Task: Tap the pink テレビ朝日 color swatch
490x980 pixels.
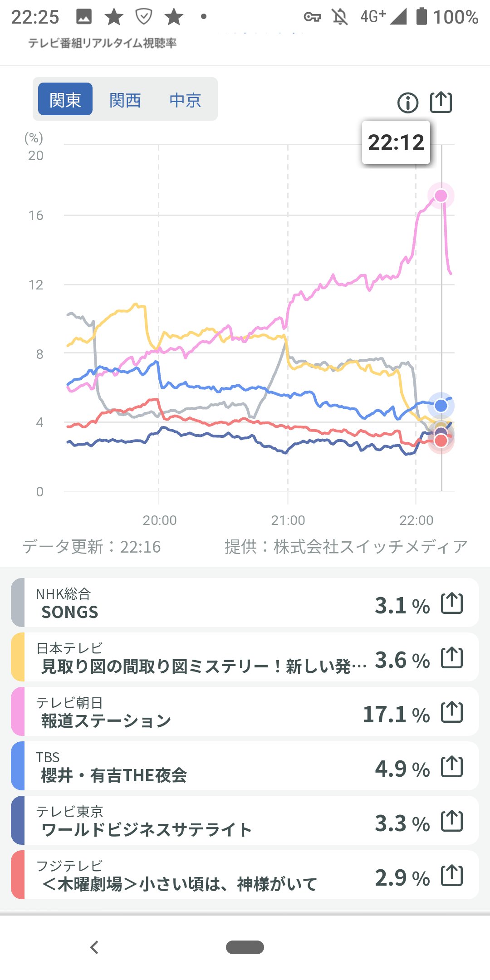Action: [x=18, y=712]
